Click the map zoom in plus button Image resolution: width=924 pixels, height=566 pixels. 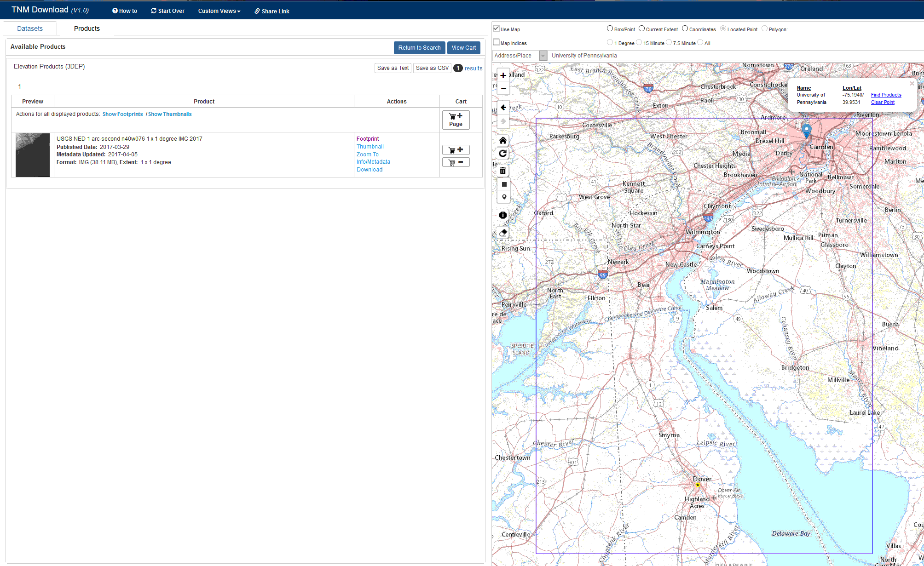tap(503, 75)
